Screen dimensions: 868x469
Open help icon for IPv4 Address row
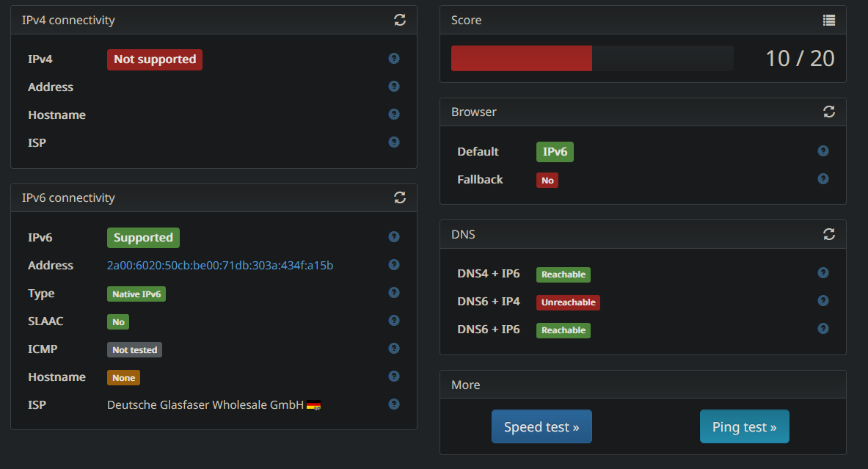(394, 87)
